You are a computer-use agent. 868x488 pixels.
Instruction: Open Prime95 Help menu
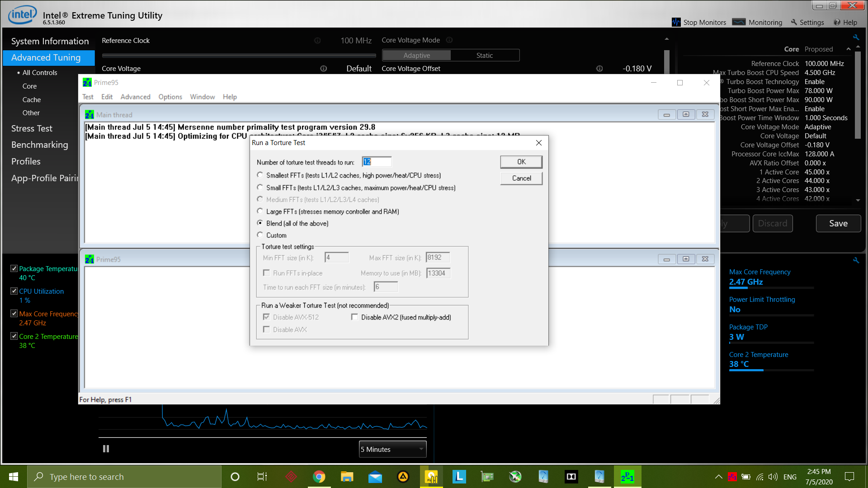(230, 97)
